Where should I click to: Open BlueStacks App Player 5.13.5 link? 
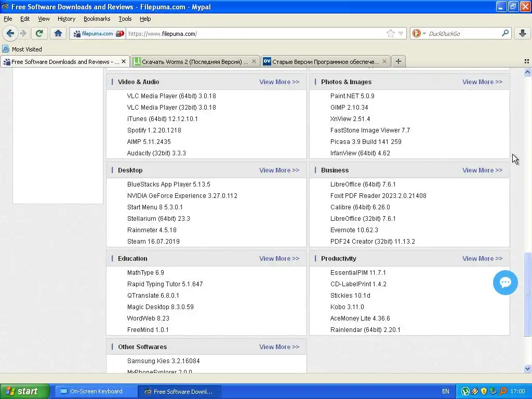coord(169,184)
